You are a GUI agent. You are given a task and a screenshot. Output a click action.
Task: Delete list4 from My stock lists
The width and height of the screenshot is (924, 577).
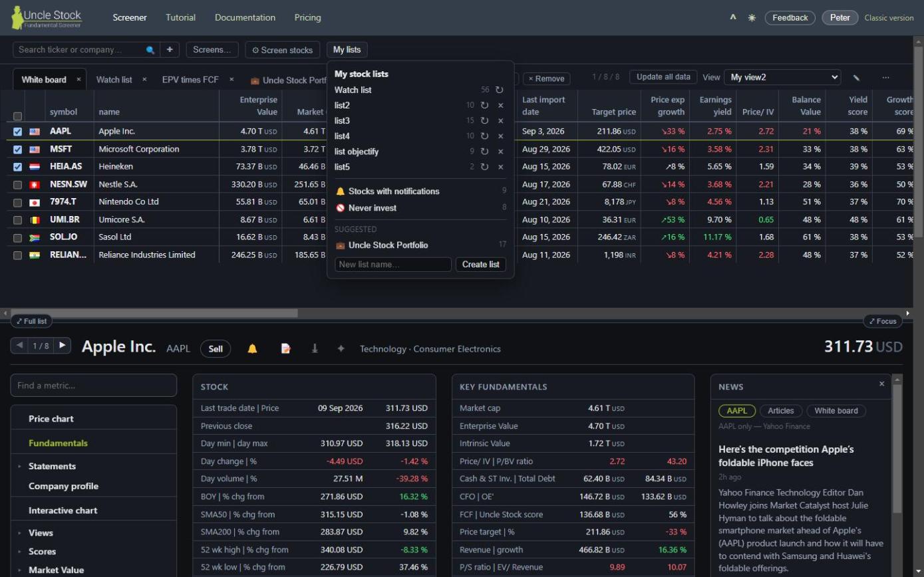point(501,136)
